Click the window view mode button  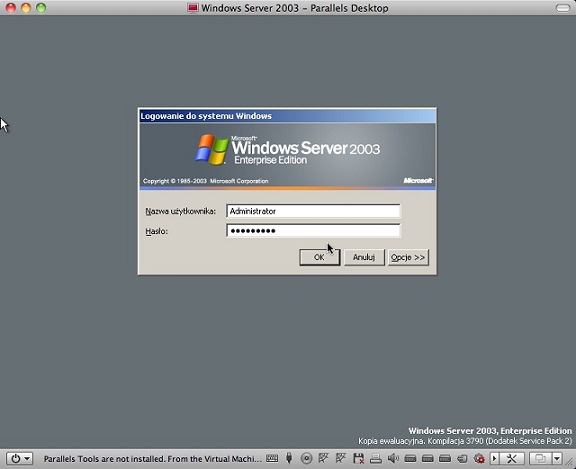click(x=540, y=458)
